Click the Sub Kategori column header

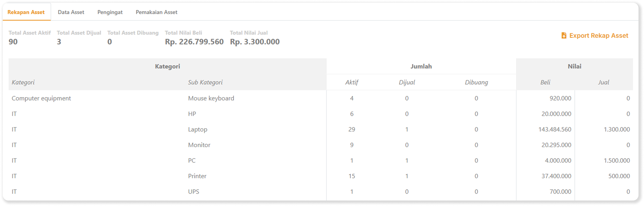coord(205,82)
